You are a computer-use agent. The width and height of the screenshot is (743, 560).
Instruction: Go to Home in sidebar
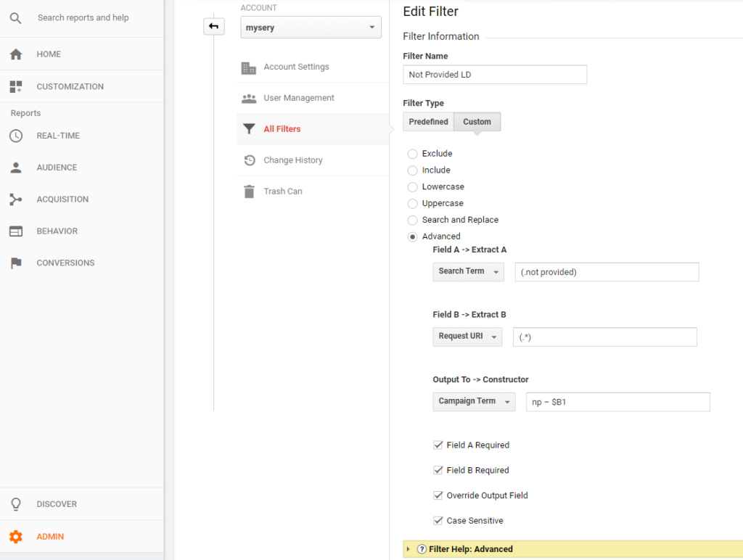click(49, 54)
